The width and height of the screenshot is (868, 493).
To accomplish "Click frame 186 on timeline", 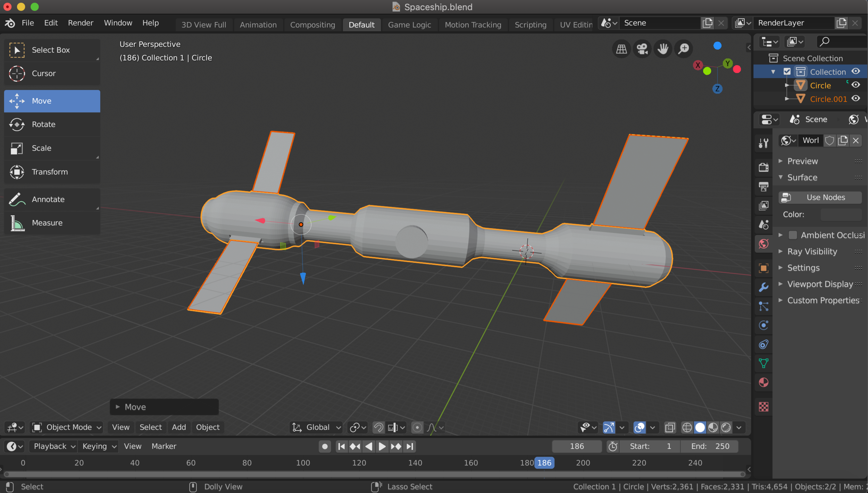I will 544,462.
